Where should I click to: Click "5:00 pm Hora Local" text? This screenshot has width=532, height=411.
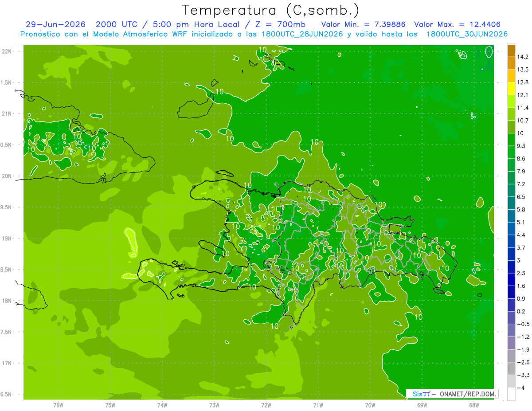click(x=197, y=24)
